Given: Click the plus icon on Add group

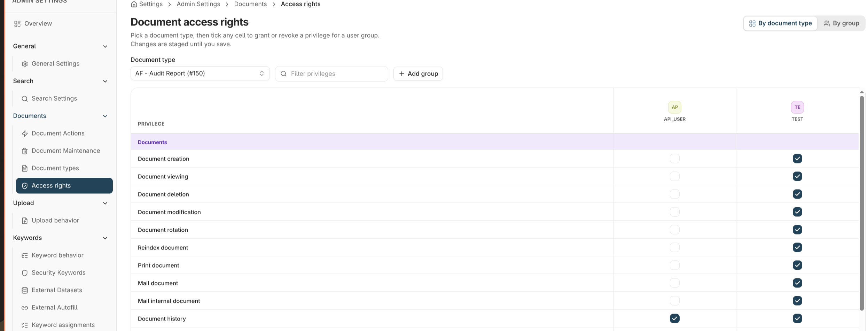Looking at the screenshot, I should [x=402, y=74].
